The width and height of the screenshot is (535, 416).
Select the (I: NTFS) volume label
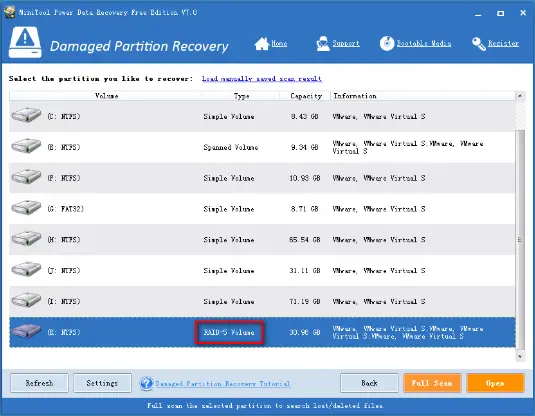(64, 301)
